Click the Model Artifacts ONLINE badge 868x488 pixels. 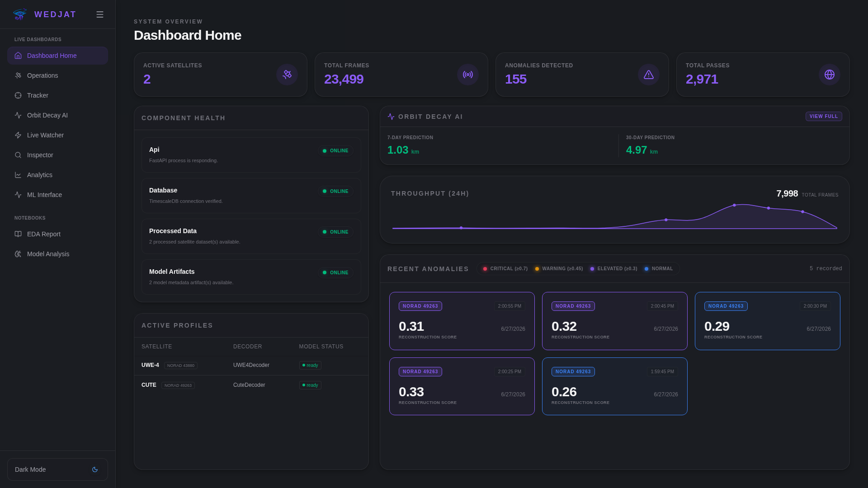point(335,273)
